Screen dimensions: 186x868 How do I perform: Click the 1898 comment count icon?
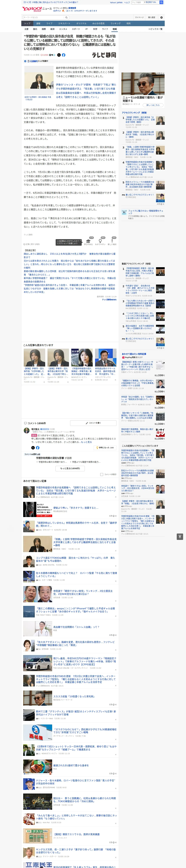[x=45, y=55]
